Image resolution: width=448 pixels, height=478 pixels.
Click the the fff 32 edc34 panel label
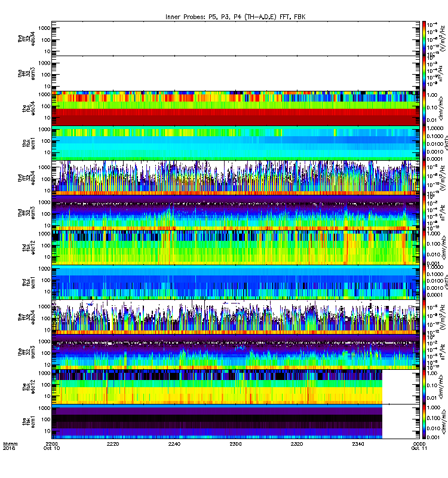click(x=26, y=317)
